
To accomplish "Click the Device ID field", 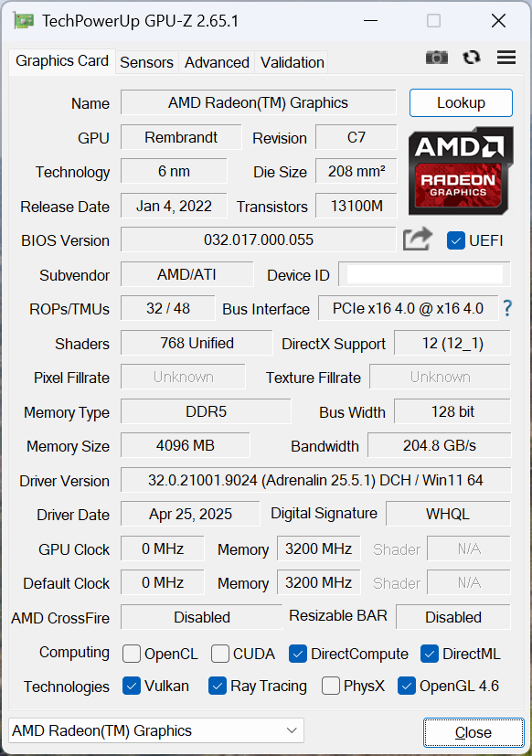I will (424, 274).
